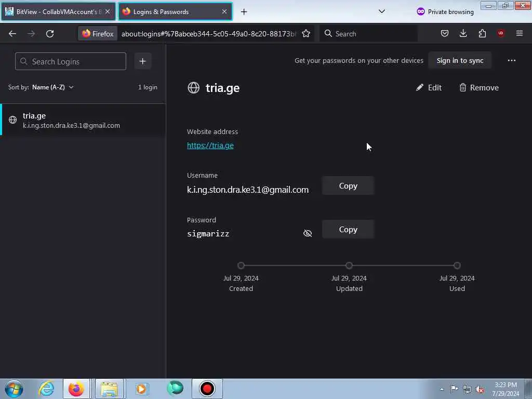Image resolution: width=532 pixels, height=399 pixels.
Task: Open the Pocket save icon
Action: click(x=445, y=33)
